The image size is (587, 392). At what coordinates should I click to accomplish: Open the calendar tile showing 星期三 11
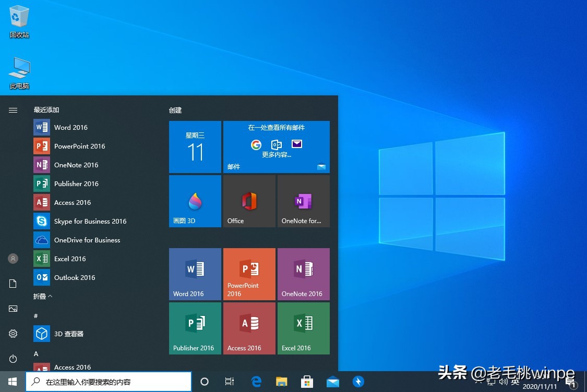(195, 146)
